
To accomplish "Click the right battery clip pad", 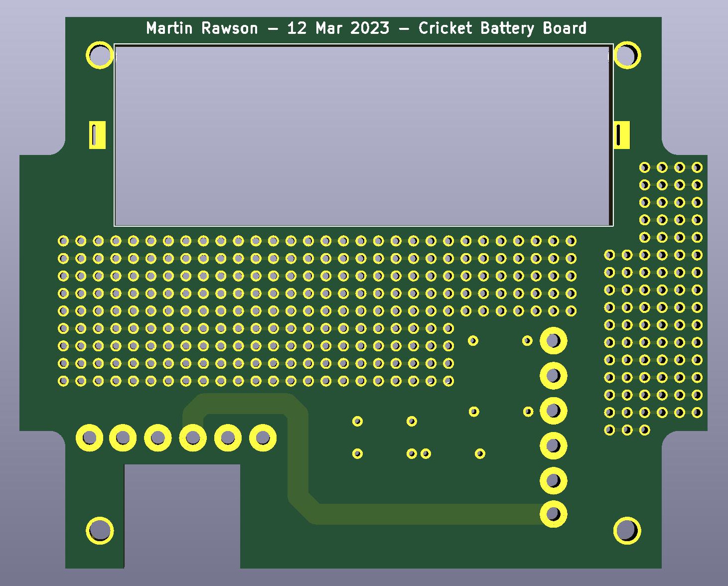I will [621, 135].
